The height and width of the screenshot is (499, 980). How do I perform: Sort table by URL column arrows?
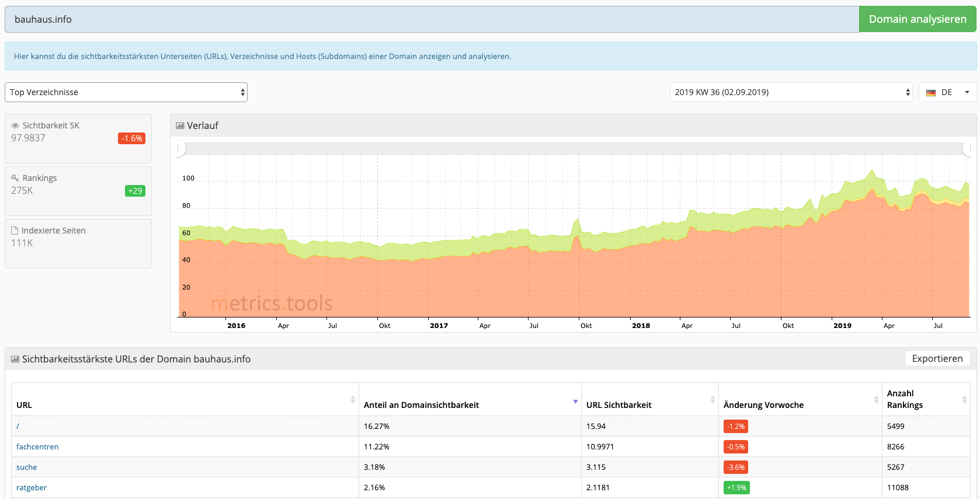353,400
